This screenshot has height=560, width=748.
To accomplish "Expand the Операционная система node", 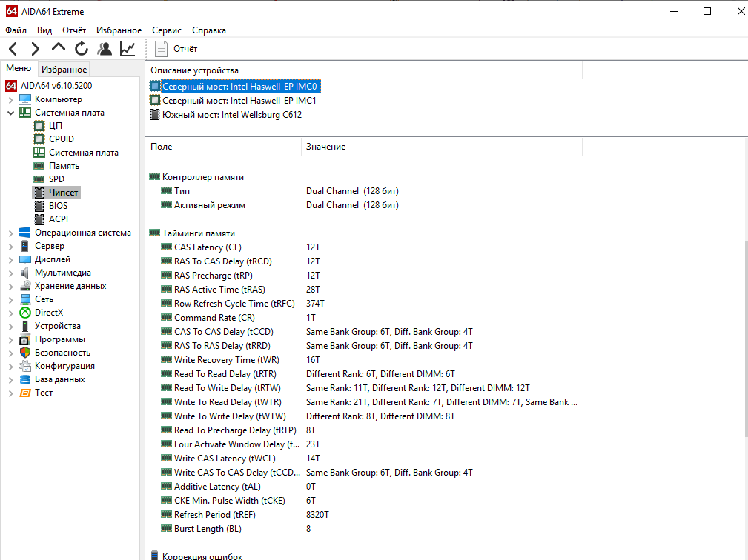I will (x=10, y=233).
